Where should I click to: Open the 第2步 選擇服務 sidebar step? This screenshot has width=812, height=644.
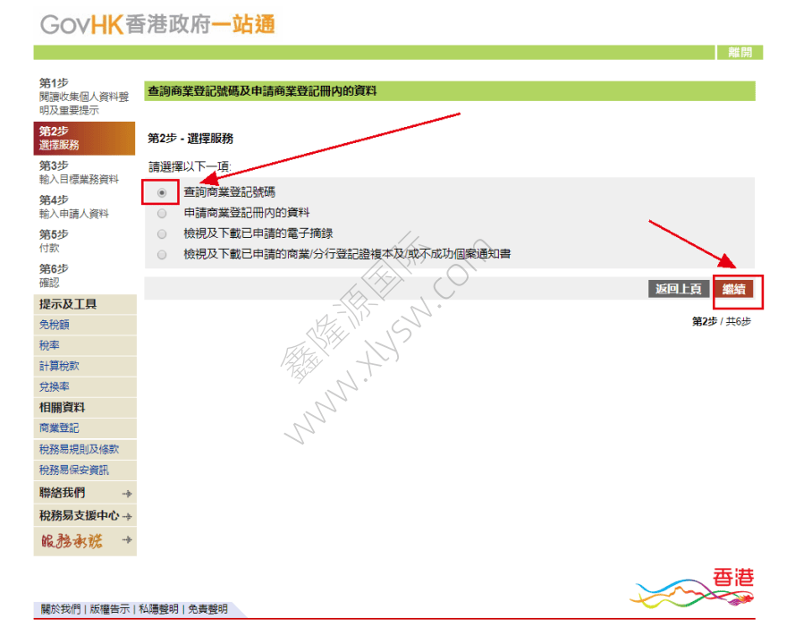84,139
